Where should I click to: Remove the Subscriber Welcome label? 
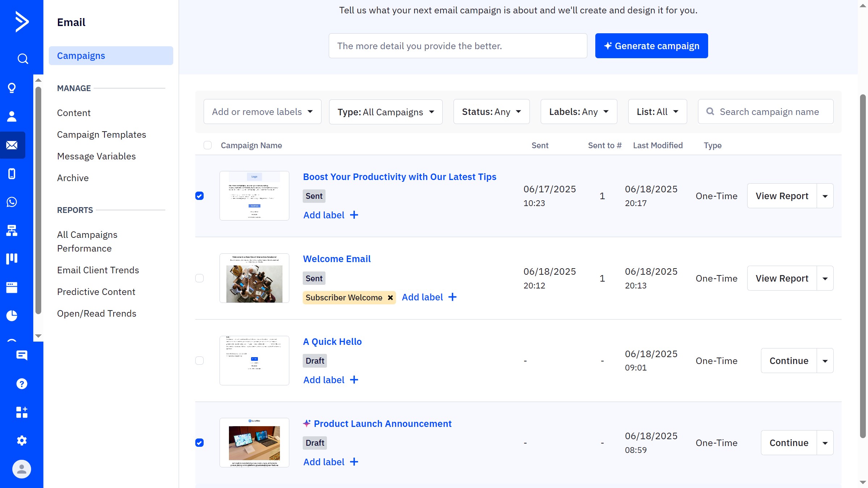(390, 298)
